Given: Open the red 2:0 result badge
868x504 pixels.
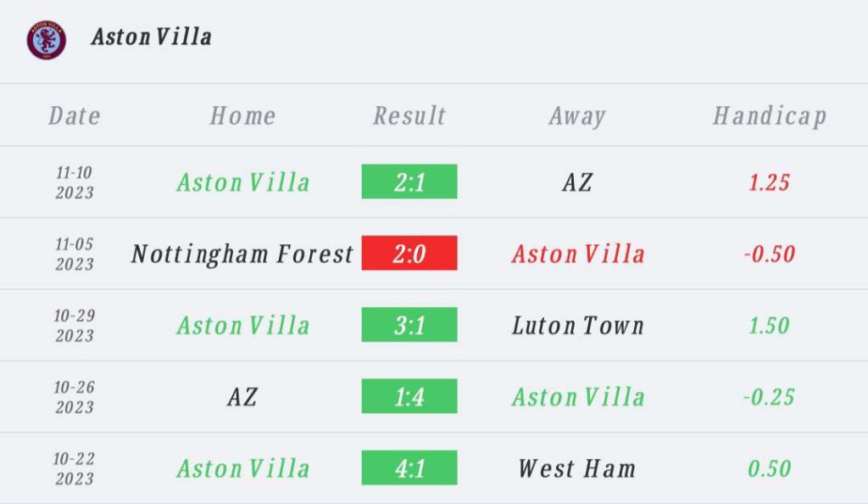Looking at the screenshot, I should pyautogui.click(x=409, y=253).
